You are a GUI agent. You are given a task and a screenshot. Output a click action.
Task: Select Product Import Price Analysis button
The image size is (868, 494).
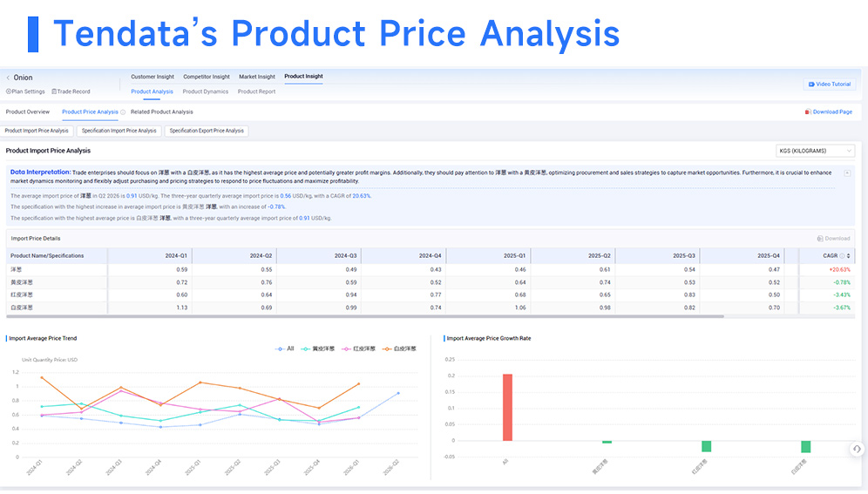(37, 131)
